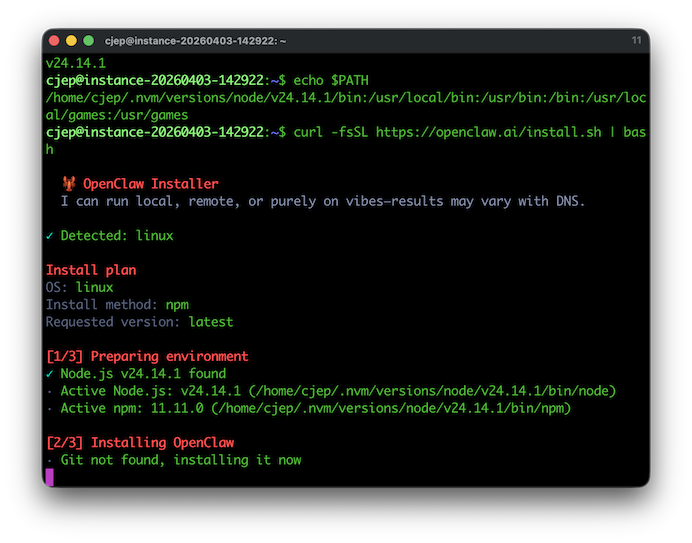692x543 pixels.
Task: Click the number 11 in title bar
Action: (636, 41)
